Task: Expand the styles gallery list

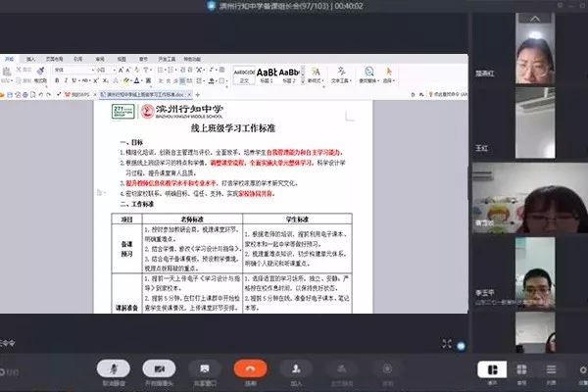Action: click(x=303, y=81)
